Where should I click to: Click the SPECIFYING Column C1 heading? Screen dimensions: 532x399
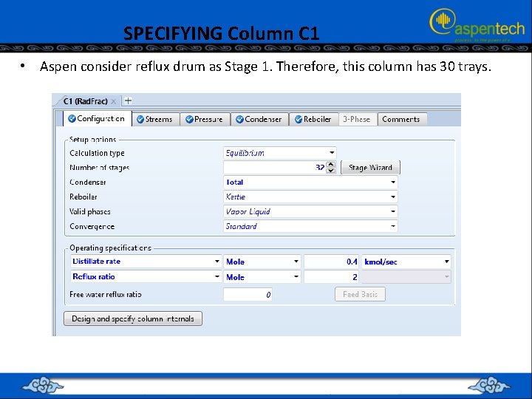pos(221,33)
